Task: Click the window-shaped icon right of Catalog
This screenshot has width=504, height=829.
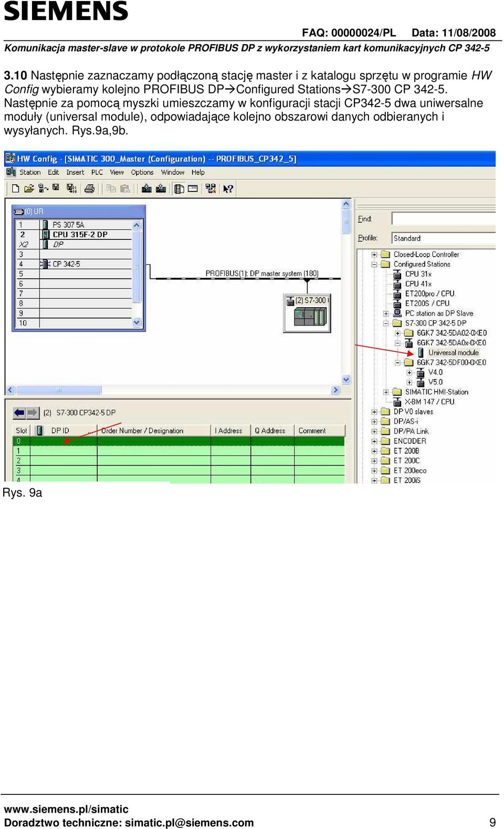Action: (193, 188)
